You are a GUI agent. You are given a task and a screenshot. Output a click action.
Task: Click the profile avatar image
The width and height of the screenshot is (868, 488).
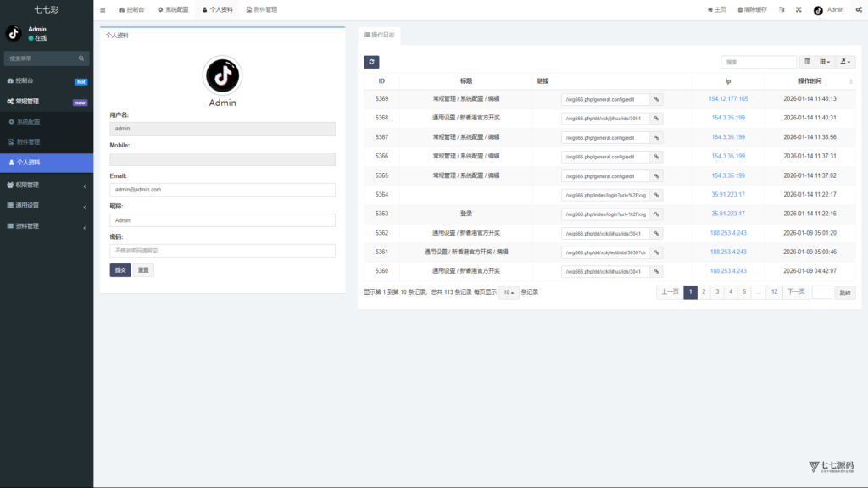pos(222,75)
